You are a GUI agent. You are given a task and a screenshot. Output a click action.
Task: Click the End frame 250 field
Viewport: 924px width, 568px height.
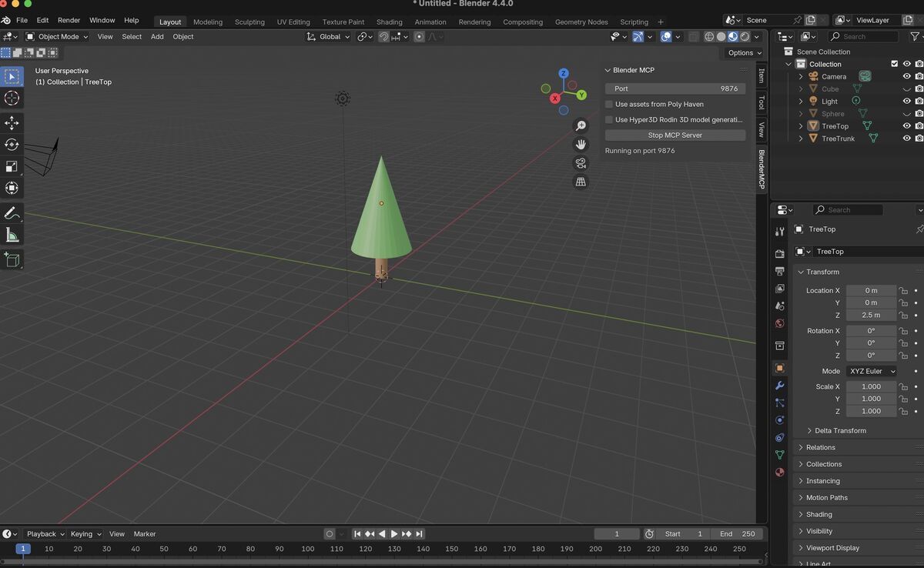tap(738, 533)
